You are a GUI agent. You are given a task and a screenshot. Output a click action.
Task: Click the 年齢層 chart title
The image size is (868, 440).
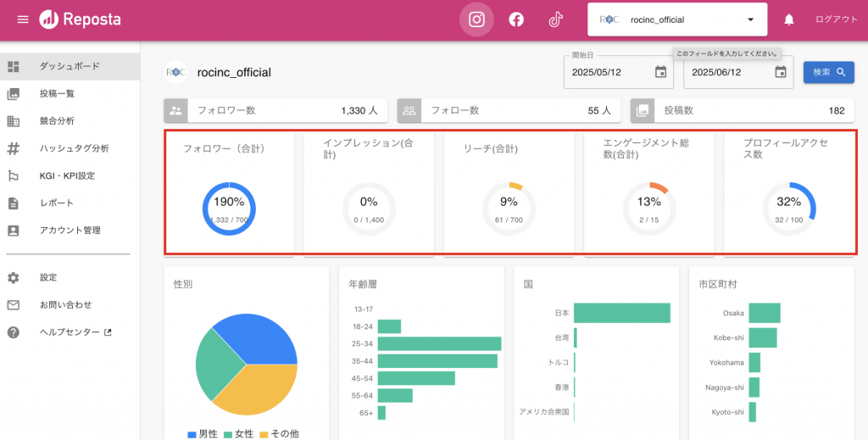(363, 285)
